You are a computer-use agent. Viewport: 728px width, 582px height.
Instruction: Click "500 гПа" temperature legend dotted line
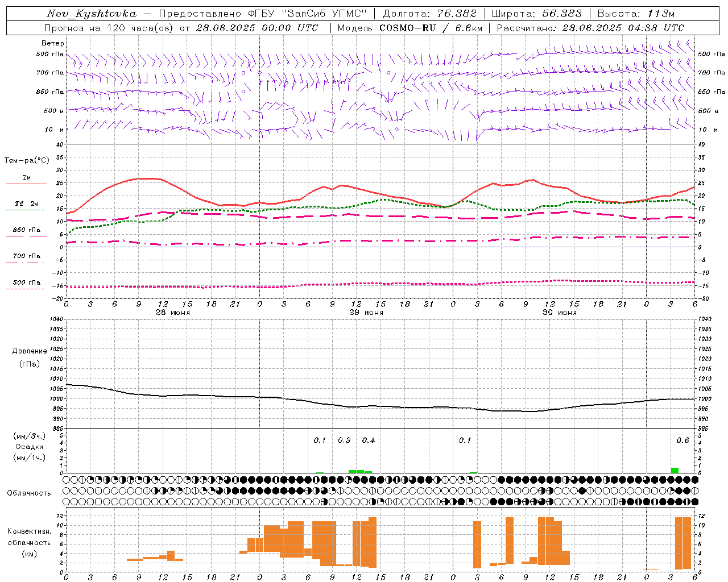point(26,289)
